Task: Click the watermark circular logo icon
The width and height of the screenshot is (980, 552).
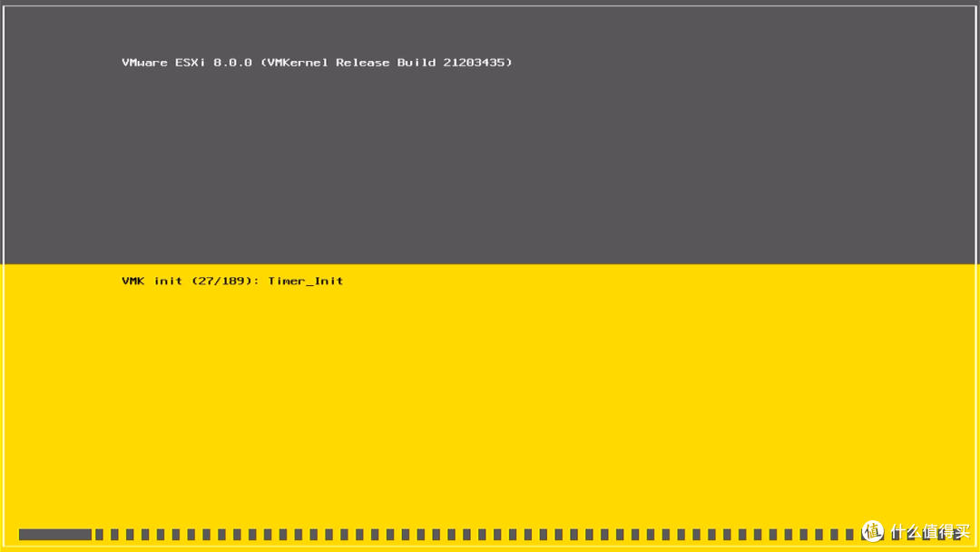Action: 873,532
